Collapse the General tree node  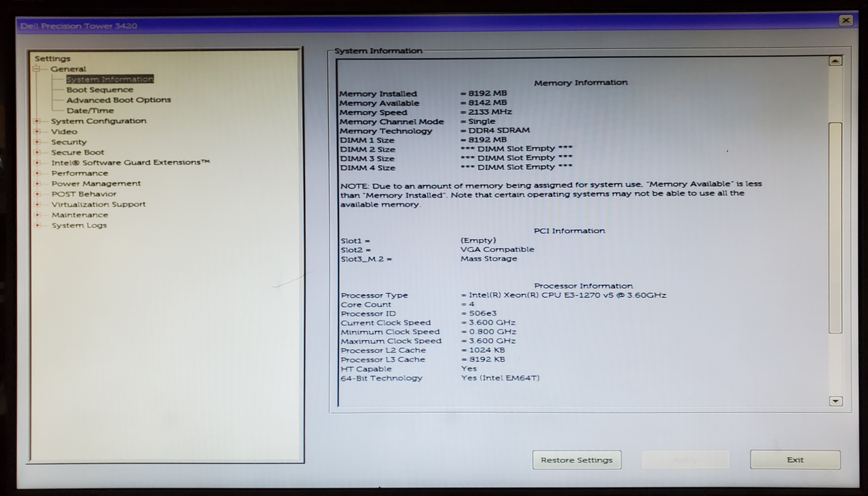click(37, 69)
